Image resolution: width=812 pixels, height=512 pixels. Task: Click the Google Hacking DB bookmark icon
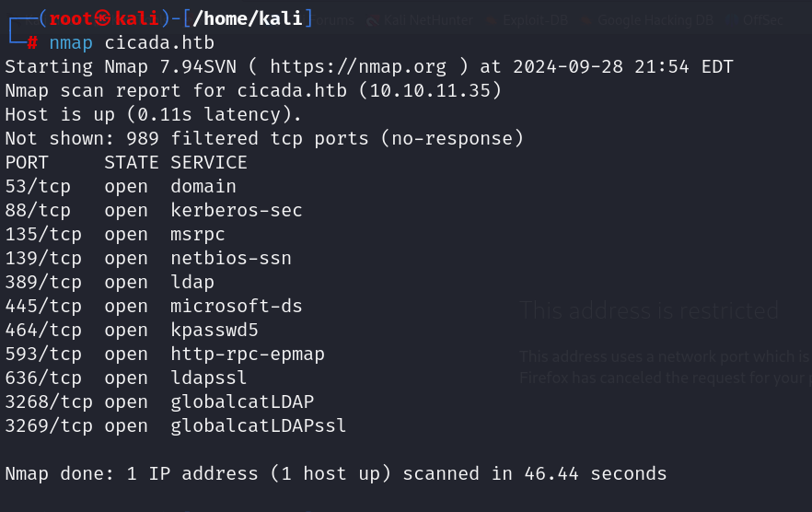586,21
